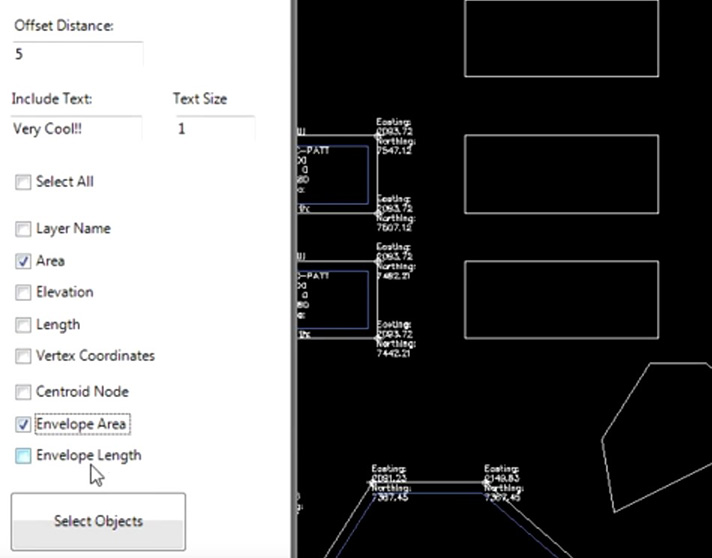Select the topmost white rectangle in drawing

click(561, 38)
